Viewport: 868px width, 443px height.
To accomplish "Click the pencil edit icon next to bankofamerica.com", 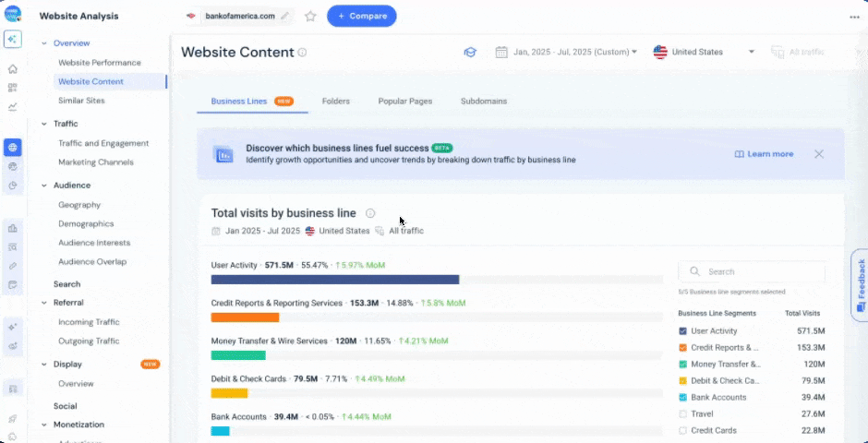I will coord(284,16).
